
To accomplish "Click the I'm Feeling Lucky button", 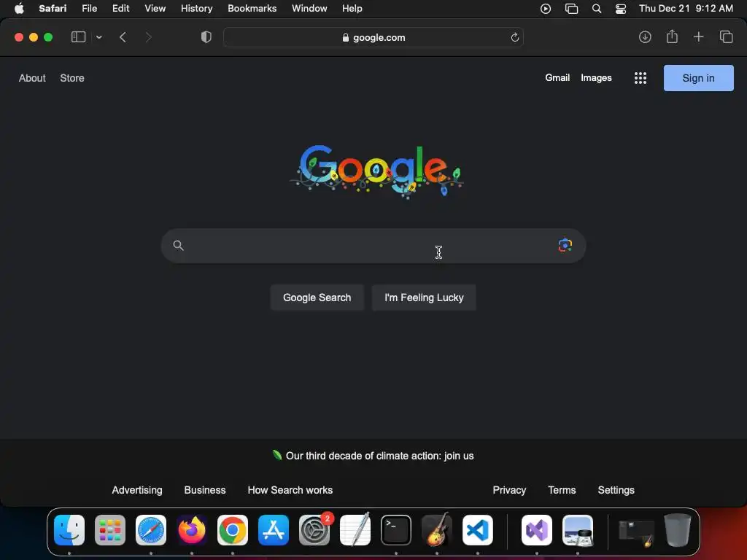I will coord(424,297).
